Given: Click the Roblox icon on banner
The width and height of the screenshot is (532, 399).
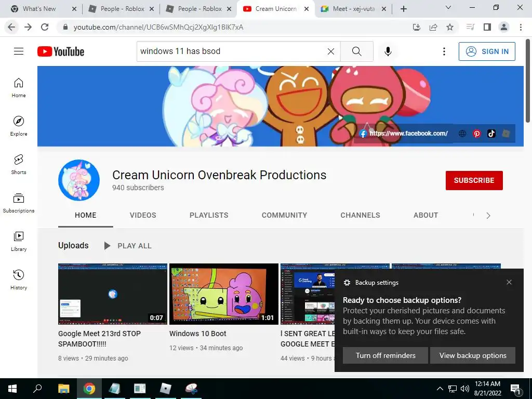Looking at the screenshot, I should (506, 134).
